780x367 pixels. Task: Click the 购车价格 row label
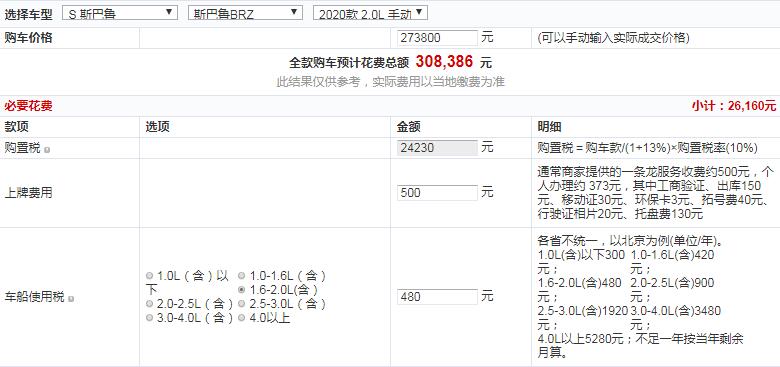click(x=28, y=38)
